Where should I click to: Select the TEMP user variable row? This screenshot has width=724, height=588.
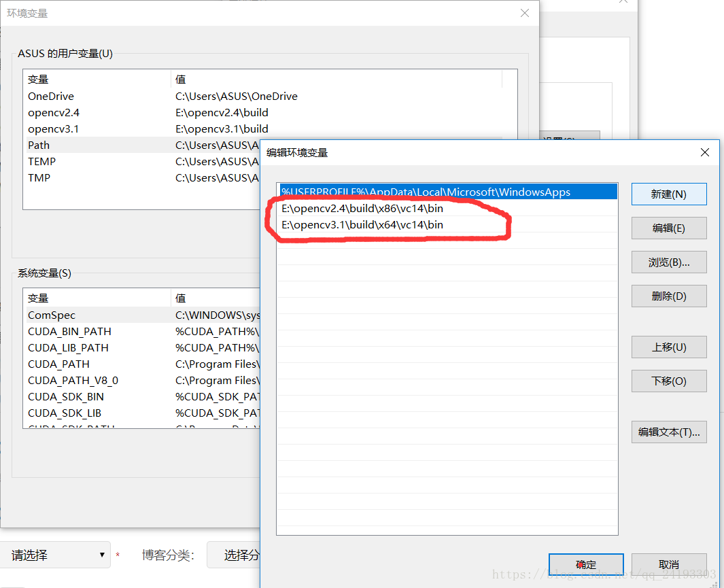point(143,162)
